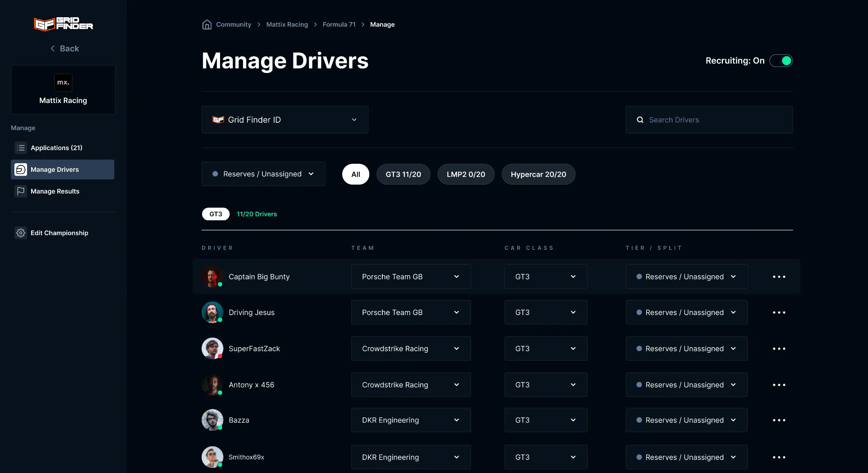This screenshot has height=473, width=868.
Task: Select the Hypercar 20/20 filter
Action: coord(539,174)
